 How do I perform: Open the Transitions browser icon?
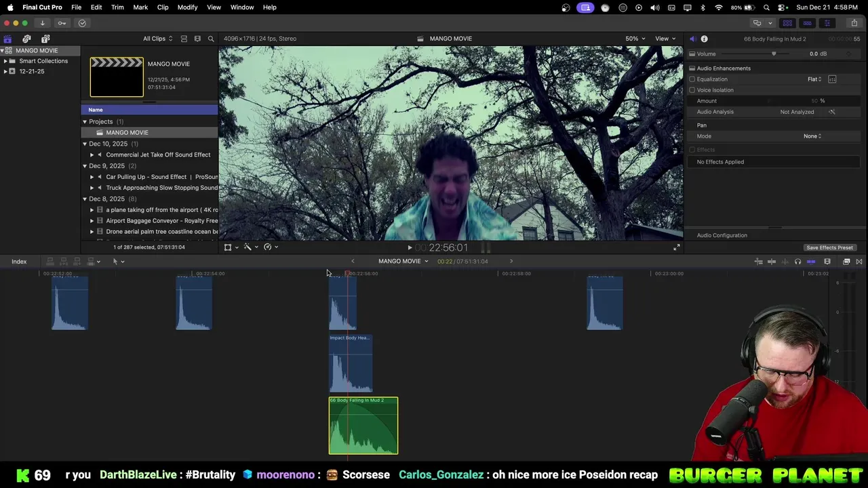tap(859, 262)
